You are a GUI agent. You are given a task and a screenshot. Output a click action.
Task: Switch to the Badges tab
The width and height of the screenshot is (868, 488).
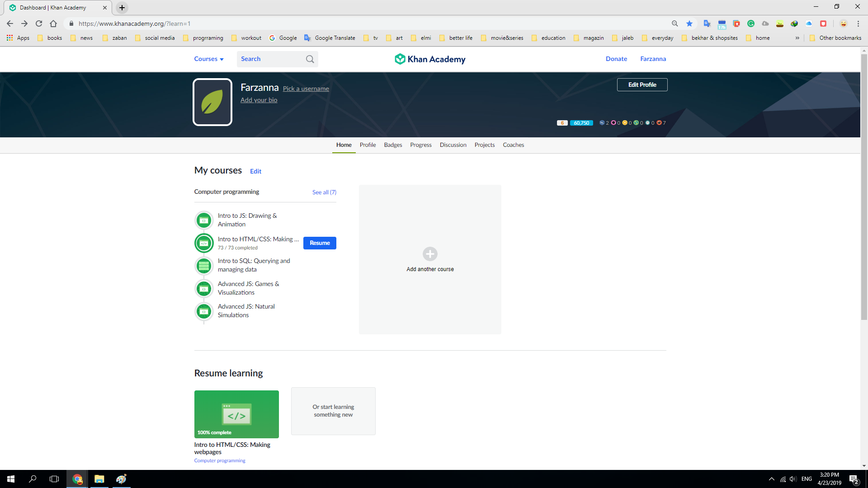393,145
